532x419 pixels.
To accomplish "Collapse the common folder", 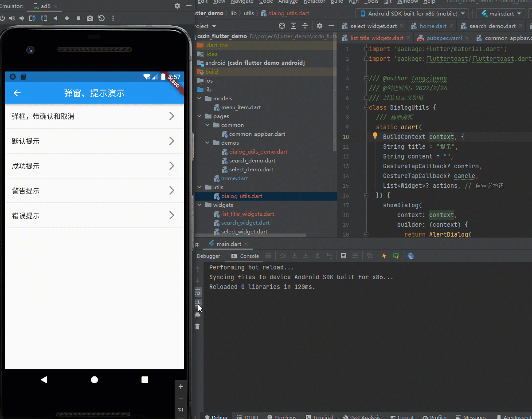I will [x=207, y=125].
